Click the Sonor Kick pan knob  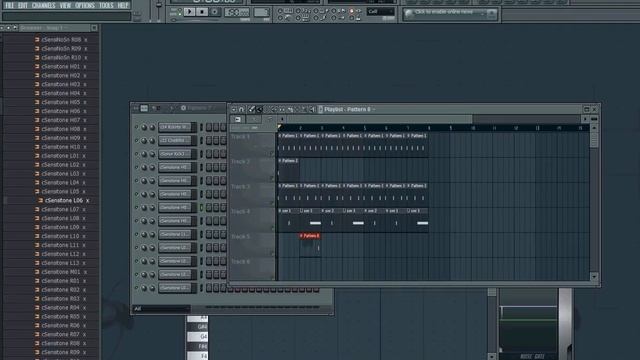tap(144, 154)
